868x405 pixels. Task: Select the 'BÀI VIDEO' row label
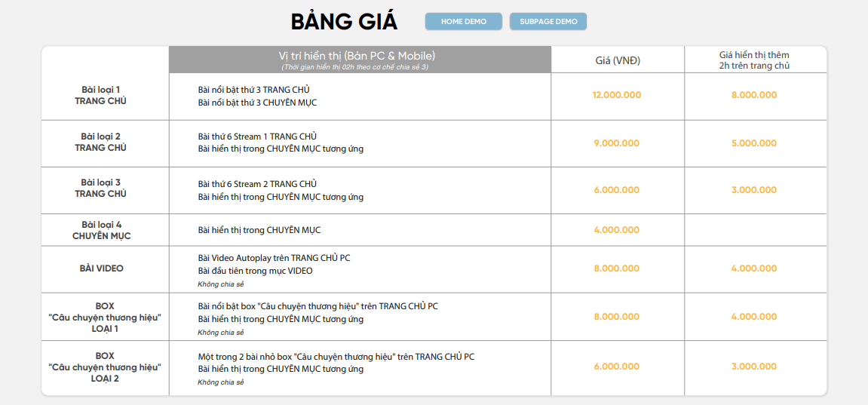[101, 268]
